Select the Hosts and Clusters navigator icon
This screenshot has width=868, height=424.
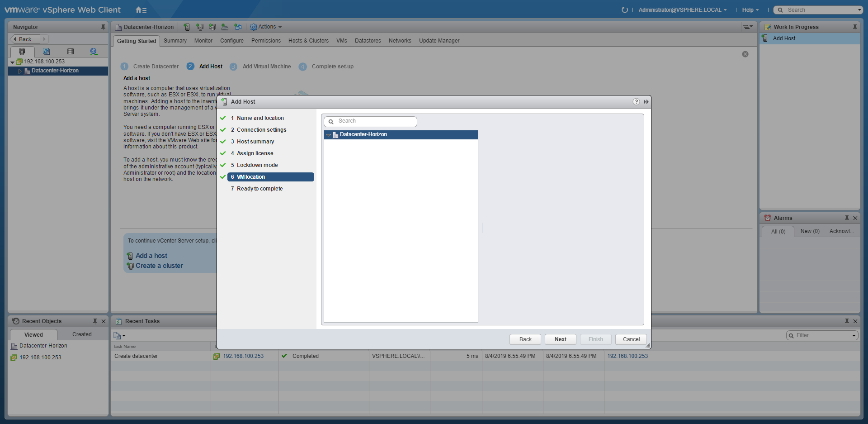[22, 52]
